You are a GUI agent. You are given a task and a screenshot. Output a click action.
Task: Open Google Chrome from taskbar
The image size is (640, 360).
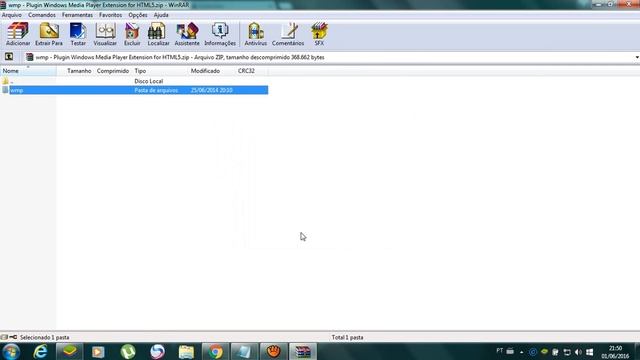tap(215, 351)
